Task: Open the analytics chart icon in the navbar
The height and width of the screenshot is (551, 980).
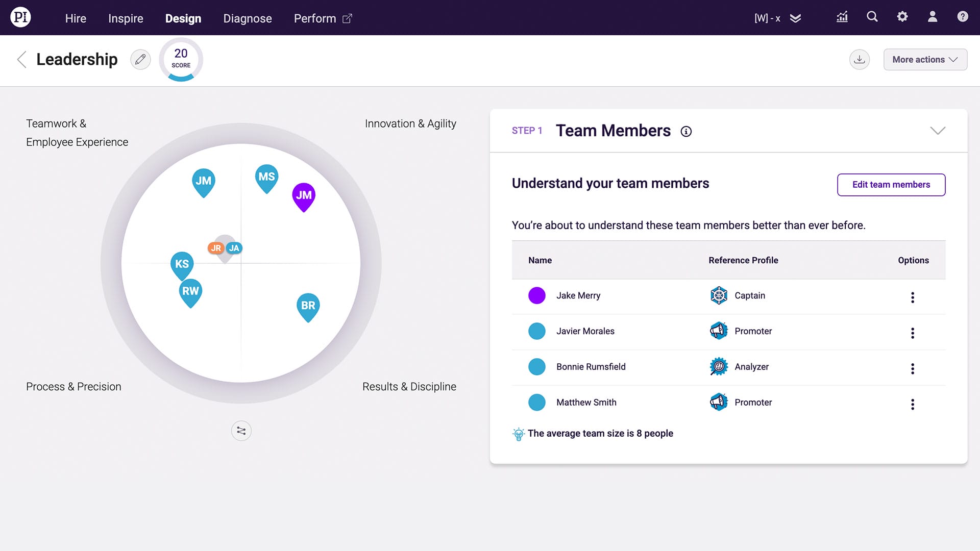Action: 842,17
